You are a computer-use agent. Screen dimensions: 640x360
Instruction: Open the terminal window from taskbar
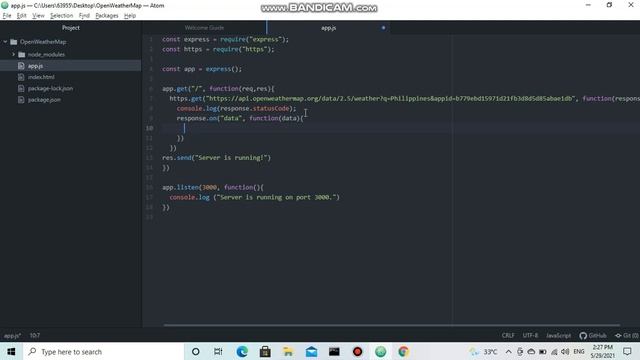tap(334, 351)
